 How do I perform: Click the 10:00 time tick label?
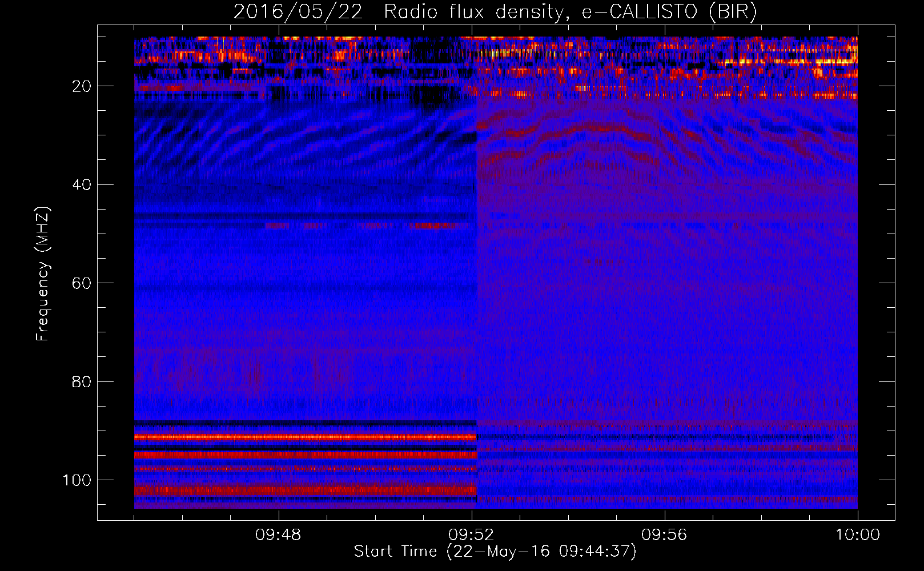pos(858,535)
